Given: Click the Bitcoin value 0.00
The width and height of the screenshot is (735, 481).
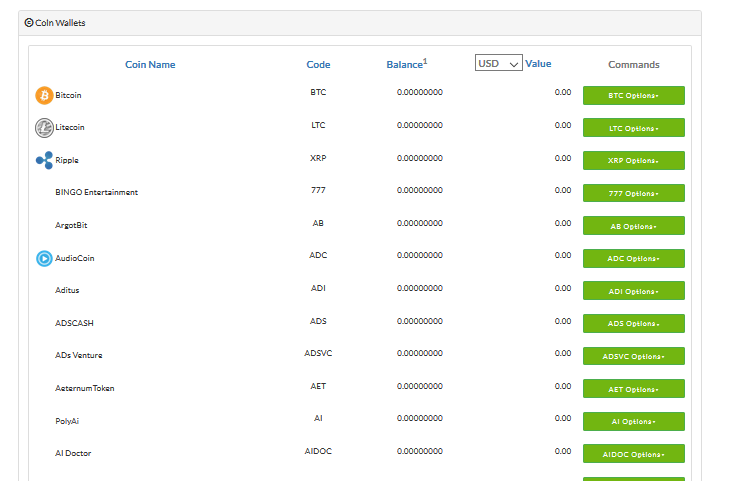Looking at the screenshot, I should 563,92.
